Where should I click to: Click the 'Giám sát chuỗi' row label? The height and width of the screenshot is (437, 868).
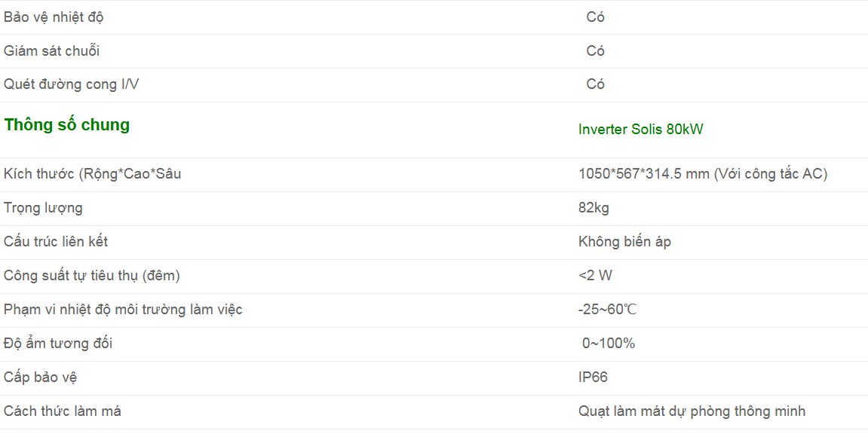tap(51, 51)
